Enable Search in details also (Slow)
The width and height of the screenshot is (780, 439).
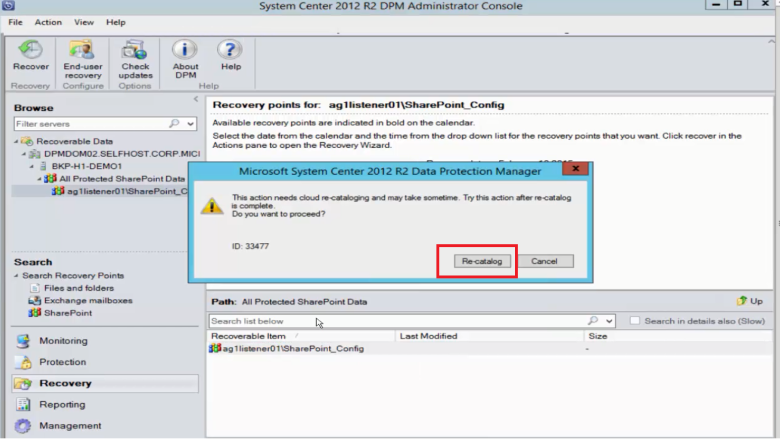(x=635, y=321)
